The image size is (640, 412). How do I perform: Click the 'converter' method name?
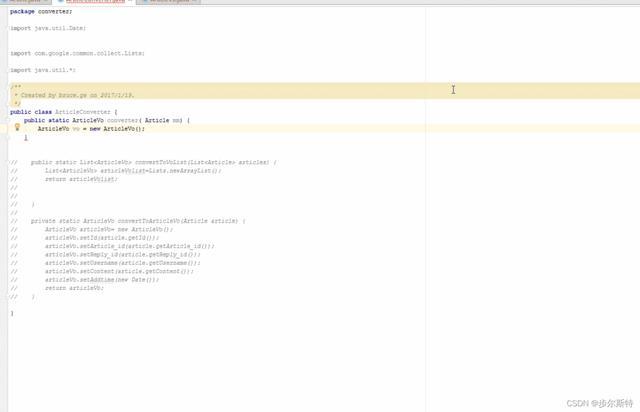tap(118, 120)
